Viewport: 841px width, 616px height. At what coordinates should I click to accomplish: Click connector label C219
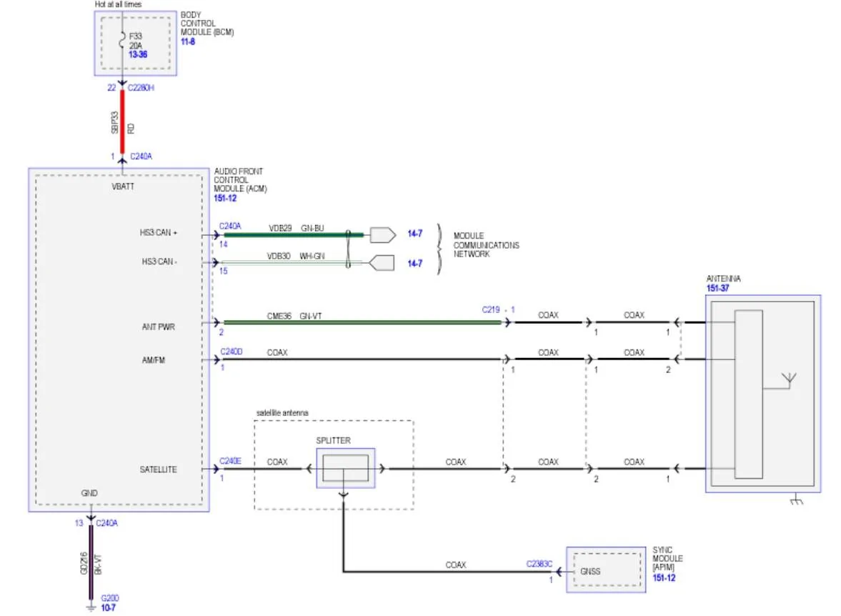click(491, 309)
